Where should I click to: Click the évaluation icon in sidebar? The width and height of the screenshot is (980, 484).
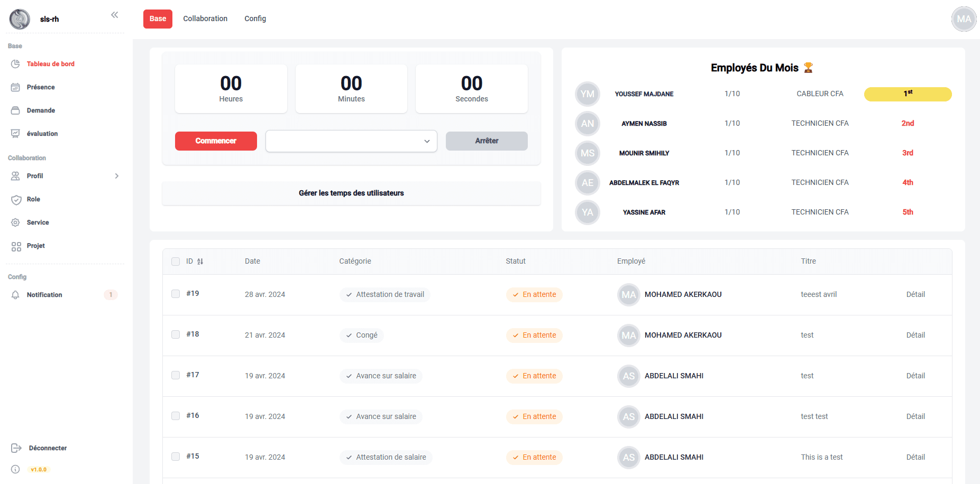[15, 134]
